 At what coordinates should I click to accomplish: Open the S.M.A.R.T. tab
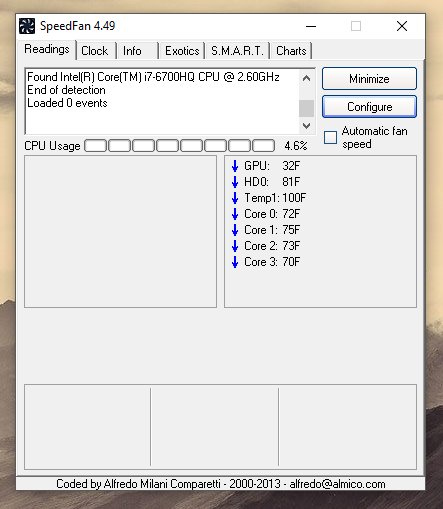click(237, 51)
